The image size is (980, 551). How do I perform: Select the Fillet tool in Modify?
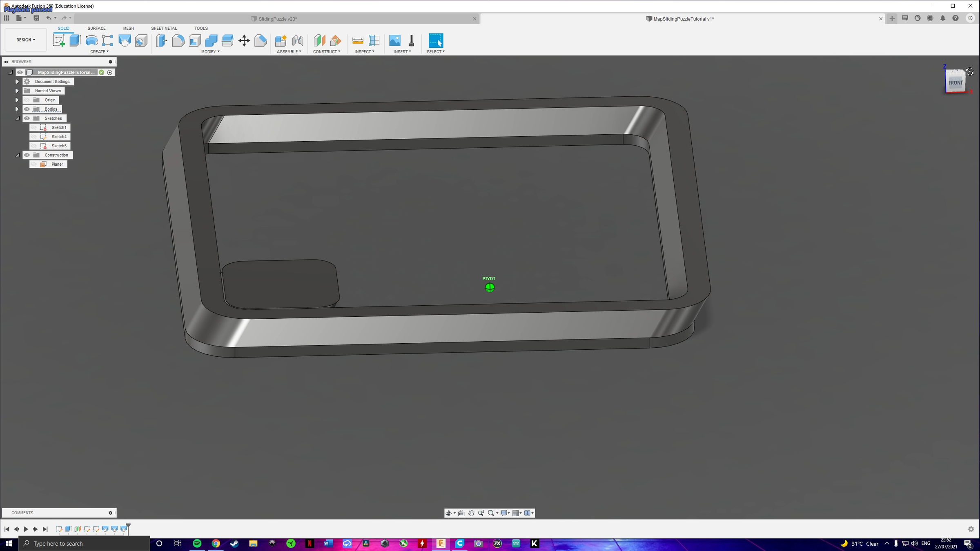[x=178, y=40]
